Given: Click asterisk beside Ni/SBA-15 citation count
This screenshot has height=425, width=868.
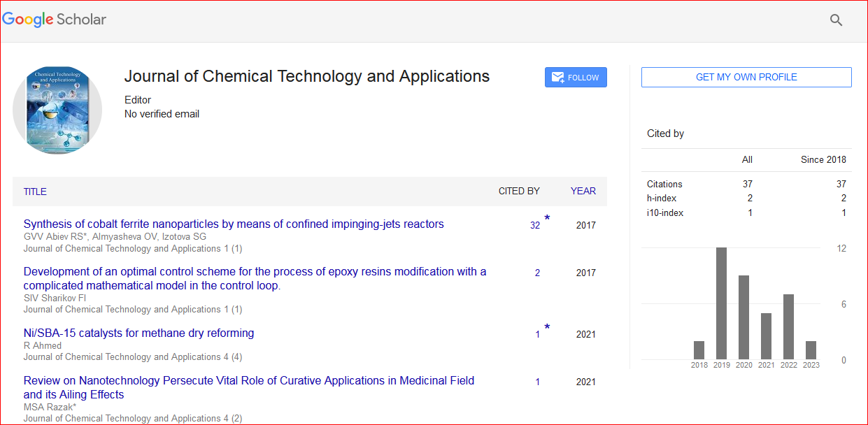Looking at the screenshot, I should click(547, 328).
